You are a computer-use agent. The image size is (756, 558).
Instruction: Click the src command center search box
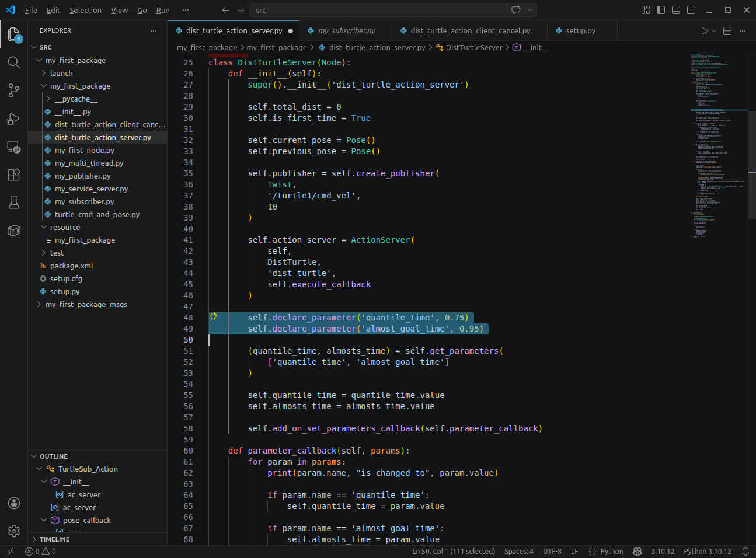pos(379,10)
